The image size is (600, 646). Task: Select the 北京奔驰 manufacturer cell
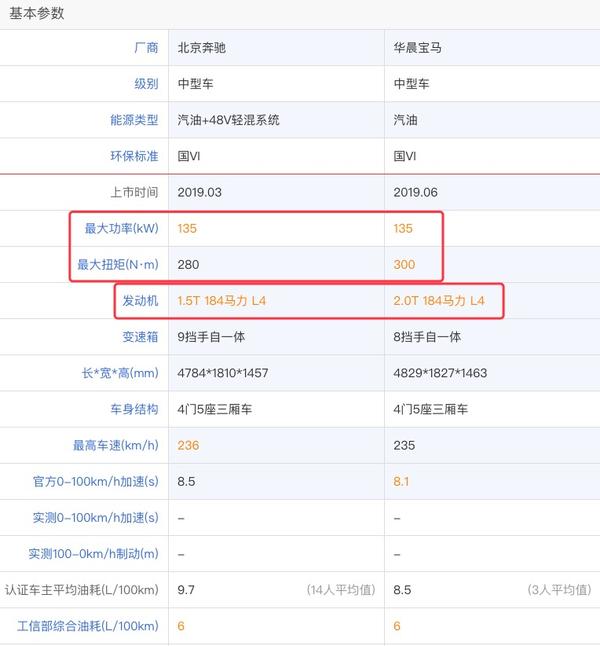point(202,48)
